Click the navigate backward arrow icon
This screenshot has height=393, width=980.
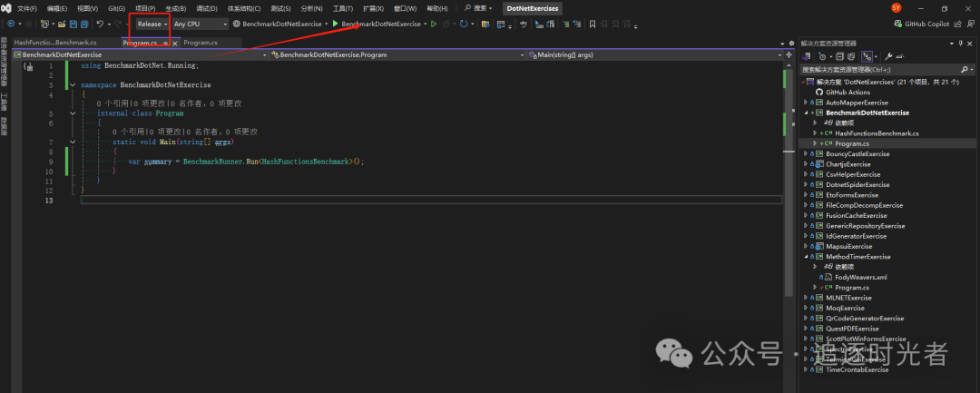click(11, 24)
